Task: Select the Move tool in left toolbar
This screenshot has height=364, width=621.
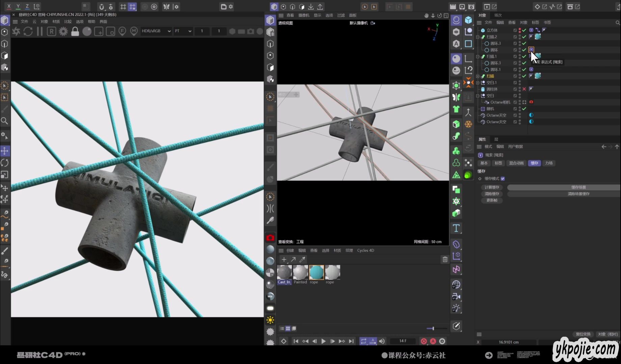Action: (x=5, y=151)
